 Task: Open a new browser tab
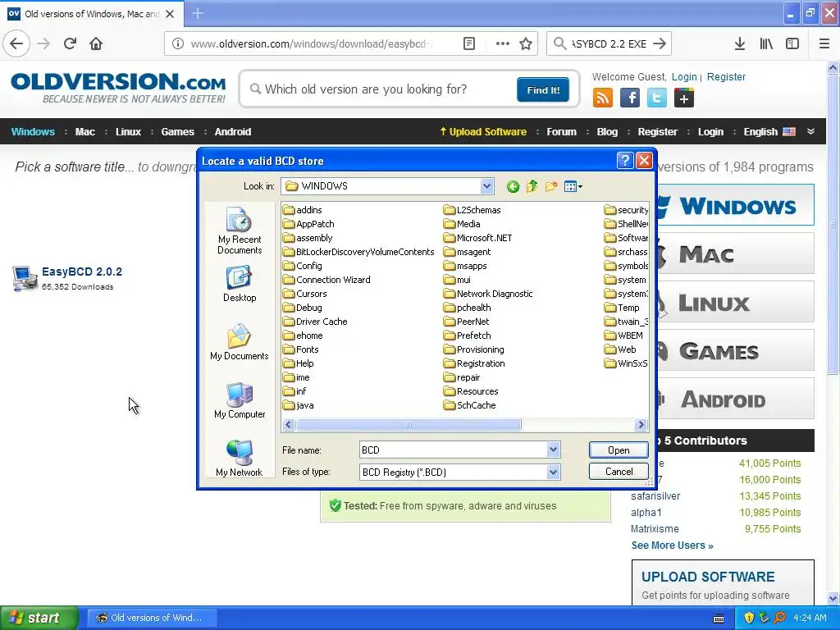point(198,13)
